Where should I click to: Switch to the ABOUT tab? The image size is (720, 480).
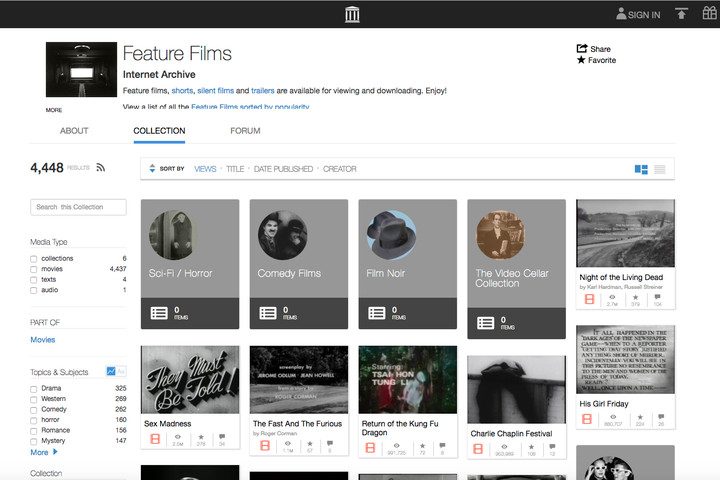pos(74,131)
